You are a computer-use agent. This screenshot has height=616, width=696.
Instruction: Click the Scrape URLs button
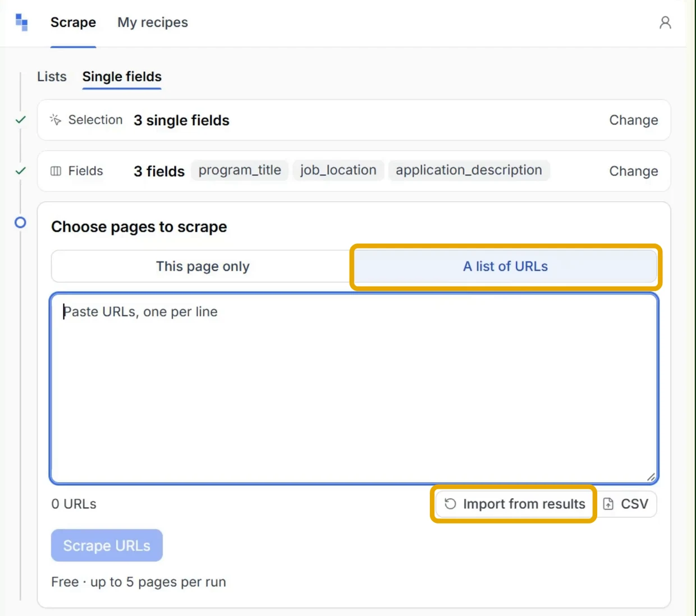[107, 545]
